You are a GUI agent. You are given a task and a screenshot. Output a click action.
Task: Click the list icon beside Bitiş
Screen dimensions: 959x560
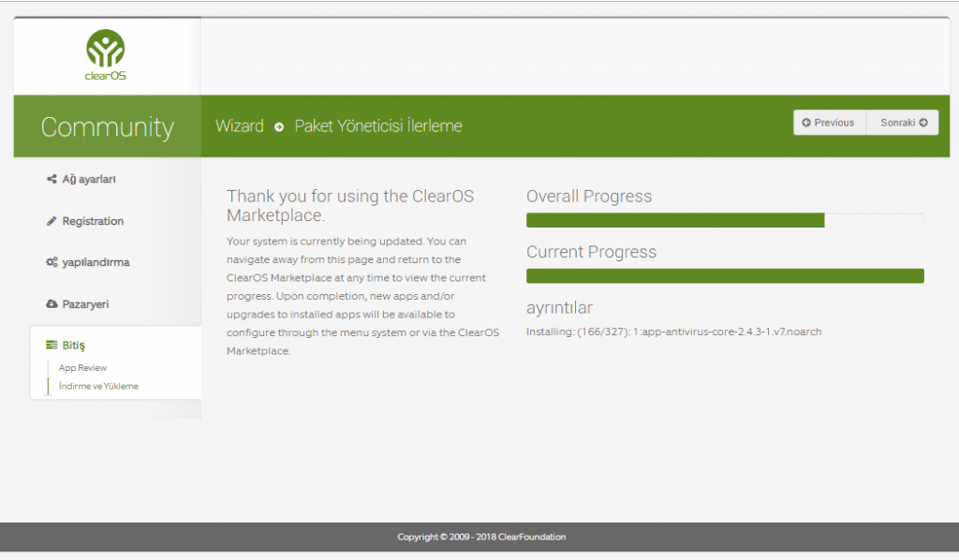coord(52,346)
